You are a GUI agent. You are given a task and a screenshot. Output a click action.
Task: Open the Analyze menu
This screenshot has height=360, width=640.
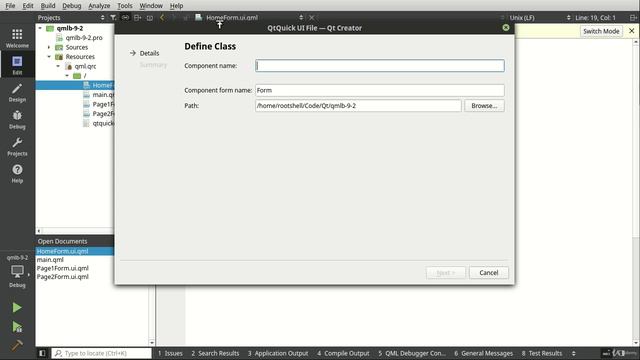(x=99, y=6)
